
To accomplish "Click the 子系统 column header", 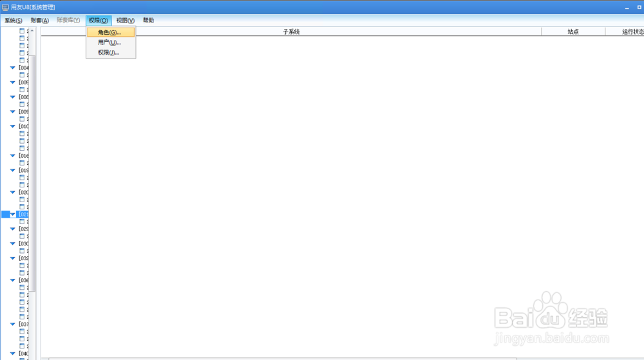I will pos(291,32).
